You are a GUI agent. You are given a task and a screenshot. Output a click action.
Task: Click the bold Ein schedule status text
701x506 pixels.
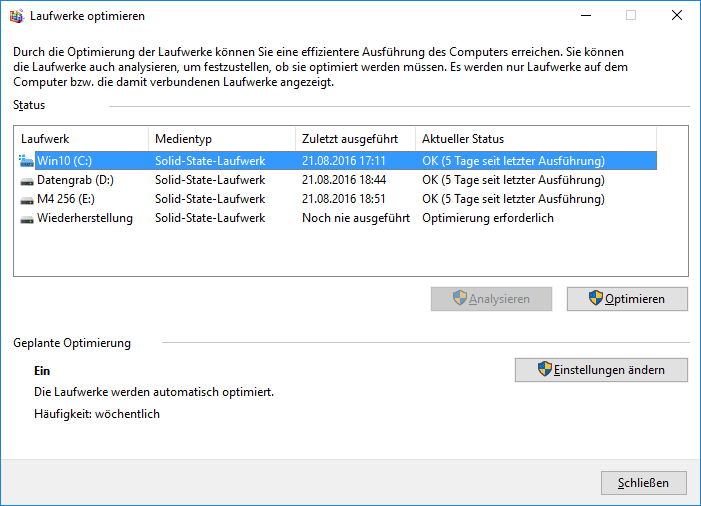pyautogui.click(x=42, y=371)
